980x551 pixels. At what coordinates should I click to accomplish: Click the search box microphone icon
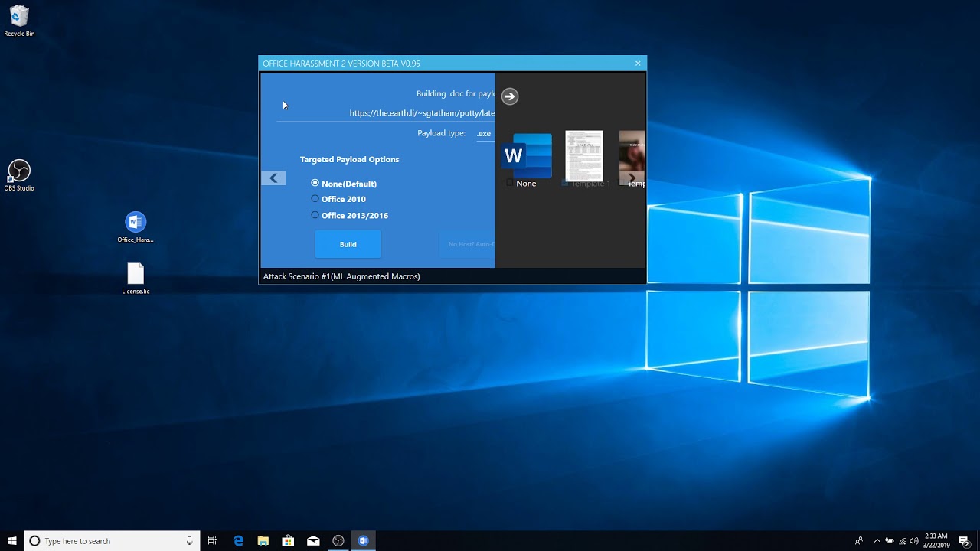point(189,541)
